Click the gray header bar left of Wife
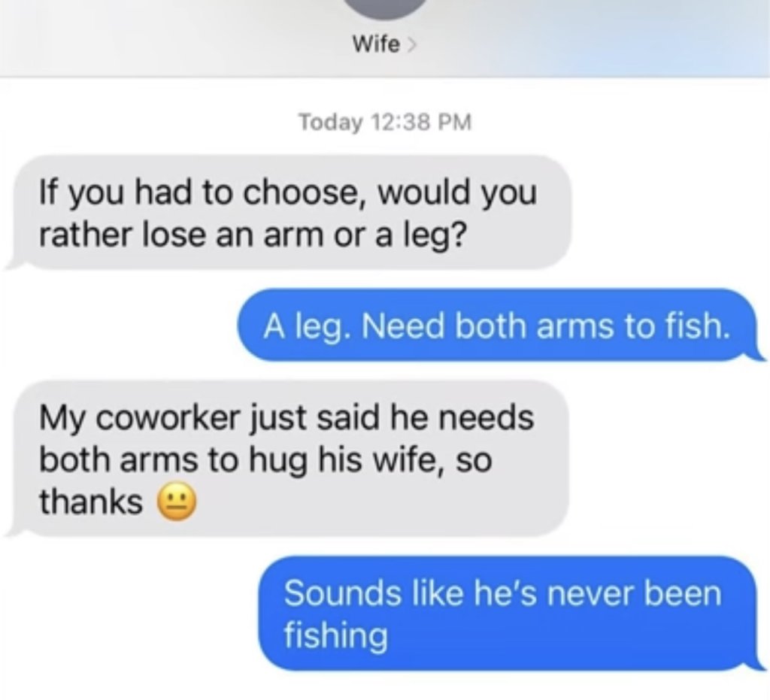The width and height of the screenshot is (770, 700). click(x=172, y=38)
